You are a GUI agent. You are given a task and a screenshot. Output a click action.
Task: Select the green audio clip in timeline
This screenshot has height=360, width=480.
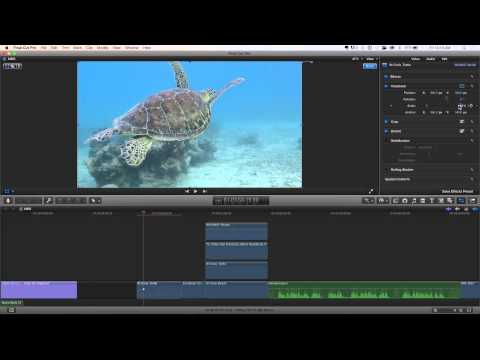[364, 290]
